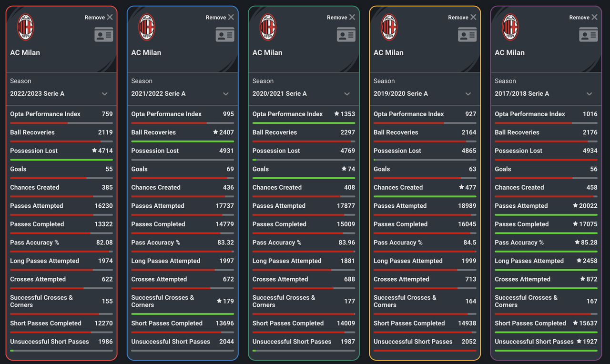Click the Goals value 69
610x364 pixels.
230,169
